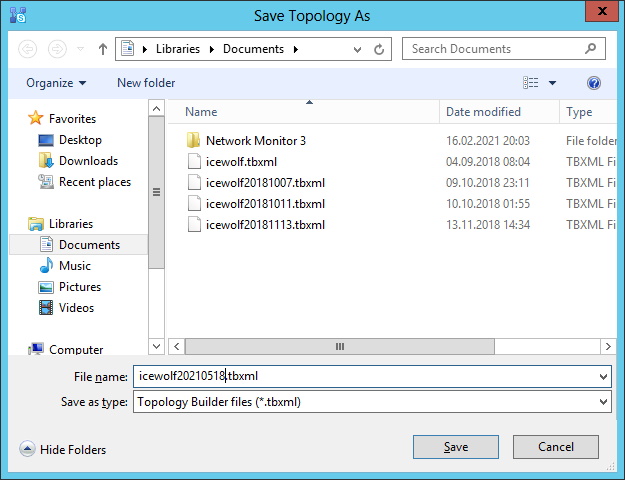
Task: Create a New folder
Action: (x=146, y=83)
